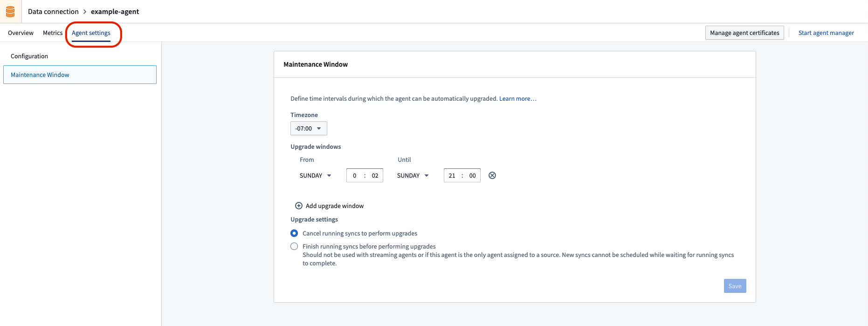This screenshot has width=868, height=326.
Task: Click the Maintenance Window panel heading
Action: coord(316,64)
